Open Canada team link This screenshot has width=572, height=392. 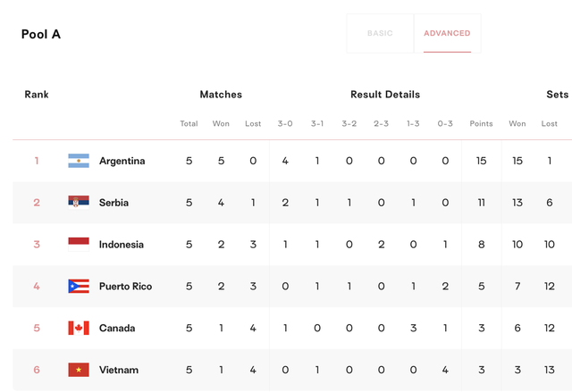click(x=117, y=329)
